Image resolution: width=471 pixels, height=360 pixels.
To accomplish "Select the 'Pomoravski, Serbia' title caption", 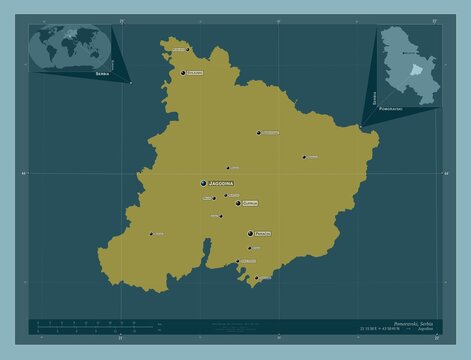I will [413, 324].
